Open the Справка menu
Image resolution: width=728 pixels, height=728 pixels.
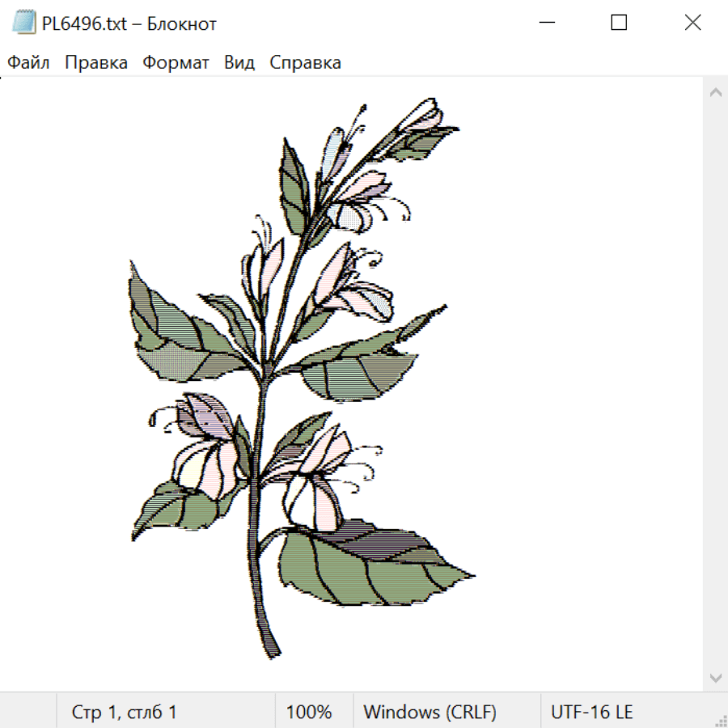point(305,62)
